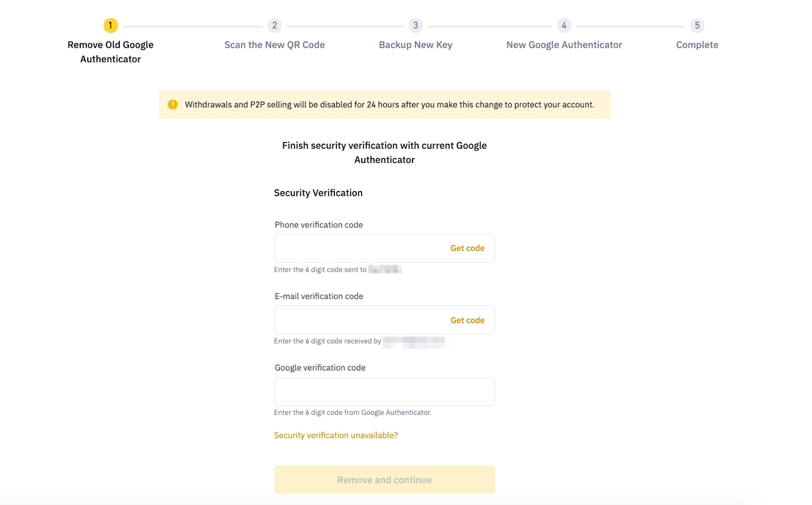Click the step 4 number circle
812x505 pixels.
564,25
